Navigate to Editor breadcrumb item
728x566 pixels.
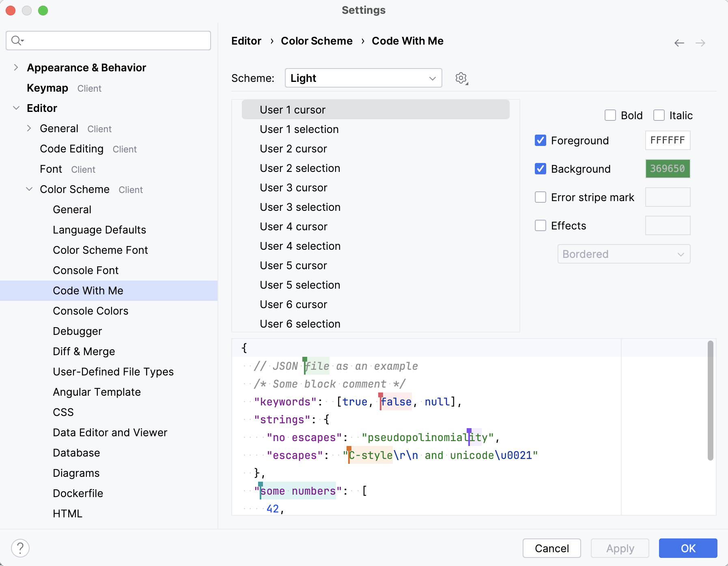(x=246, y=41)
